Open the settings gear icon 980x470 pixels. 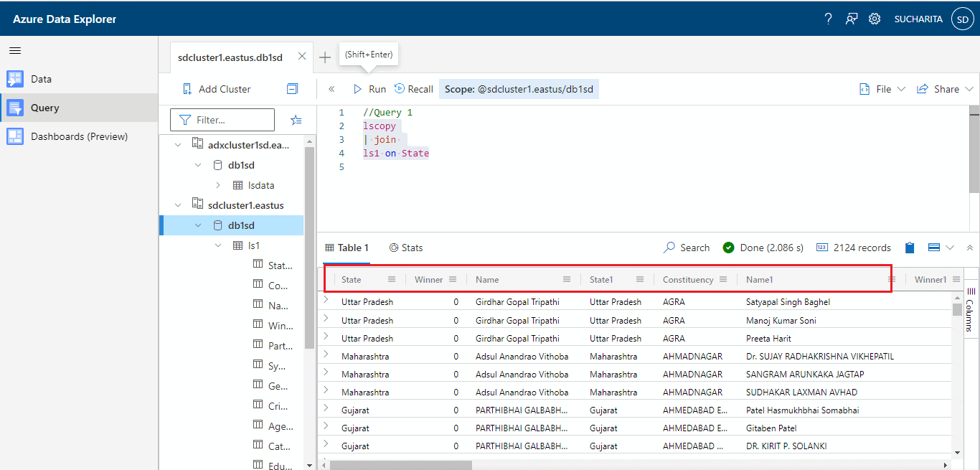pyautogui.click(x=875, y=19)
